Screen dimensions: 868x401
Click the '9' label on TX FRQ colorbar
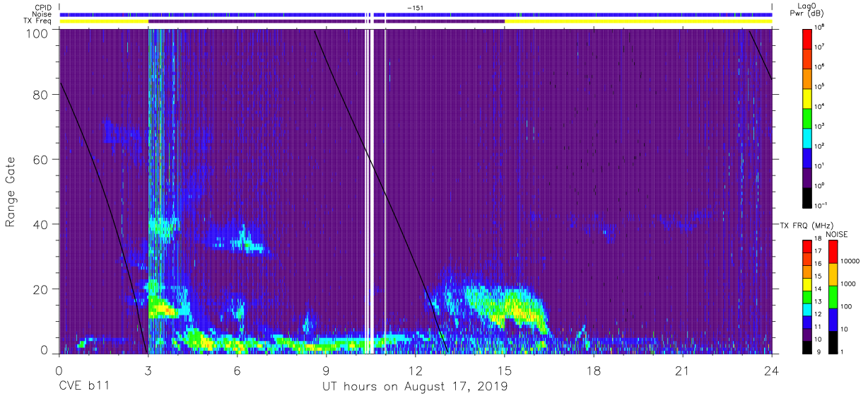pos(819,351)
